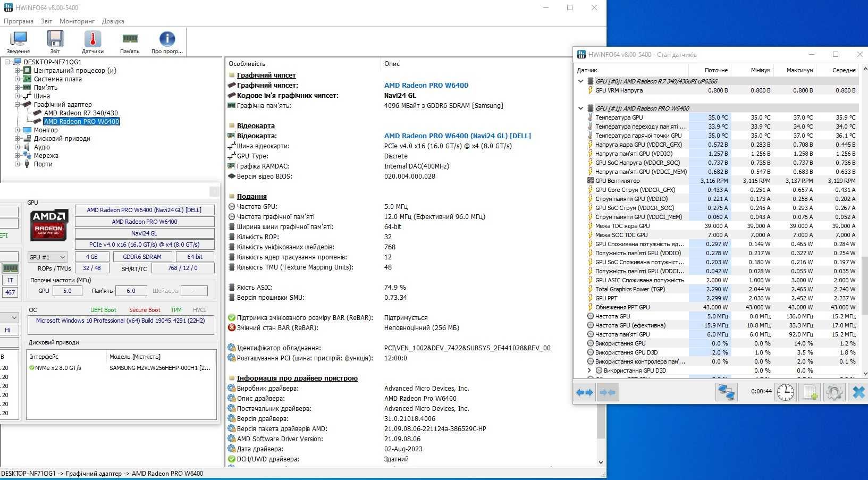Click the red X icon beside Змінний стан BAR
The image size is (868, 480).
coord(231,327)
